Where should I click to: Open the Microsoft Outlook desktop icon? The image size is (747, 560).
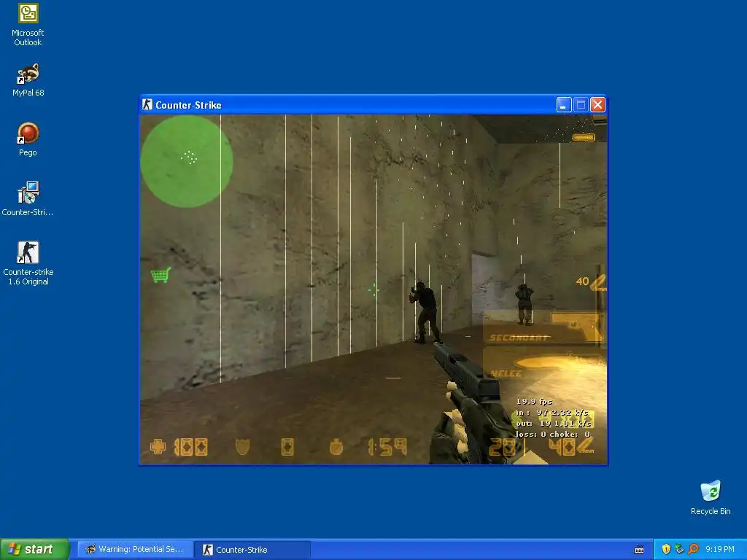[x=28, y=24]
